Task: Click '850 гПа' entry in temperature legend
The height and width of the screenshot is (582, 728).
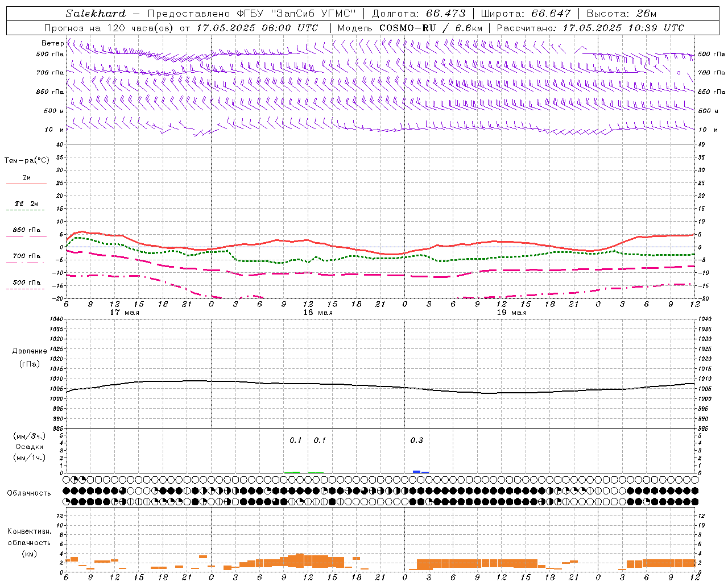Action: coord(27,230)
